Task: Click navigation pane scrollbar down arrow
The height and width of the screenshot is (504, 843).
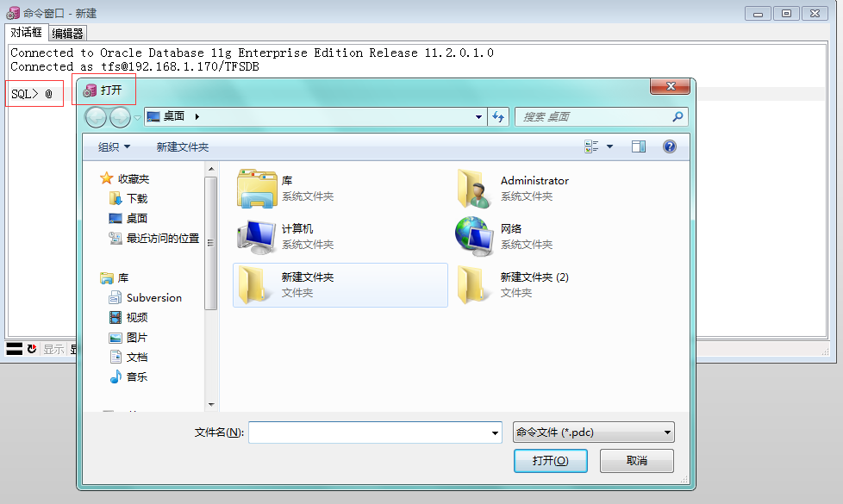Action: click(x=211, y=405)
